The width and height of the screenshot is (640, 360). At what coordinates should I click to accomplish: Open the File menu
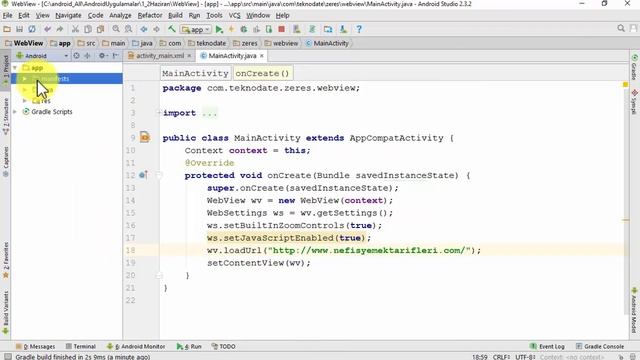pos(7,15)
